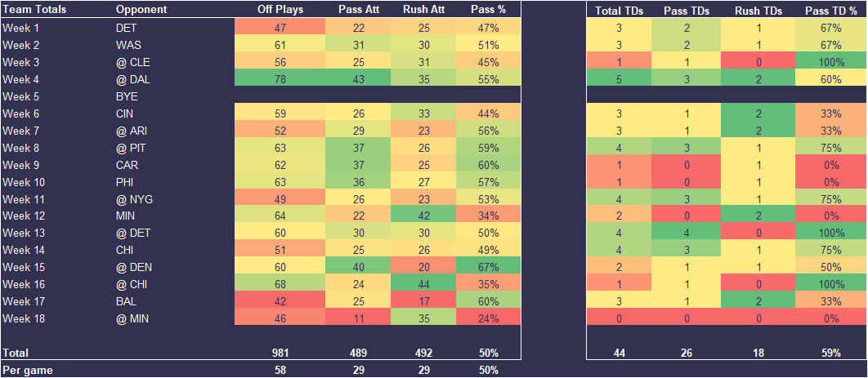Image resolution: width=868 pixels, height=378 pixels.
Task: Click the Off Plays column header
Action: (280, 10)
